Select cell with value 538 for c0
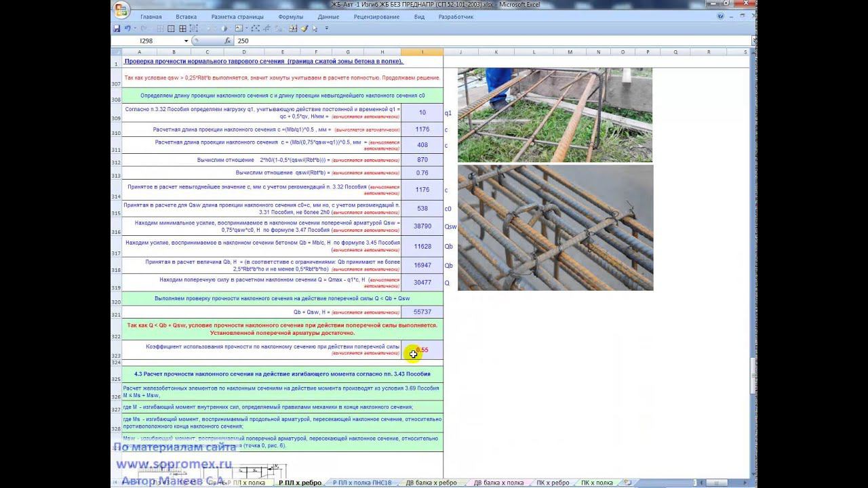Viewport: 868px width, 488px height. [x=422, y=209]
